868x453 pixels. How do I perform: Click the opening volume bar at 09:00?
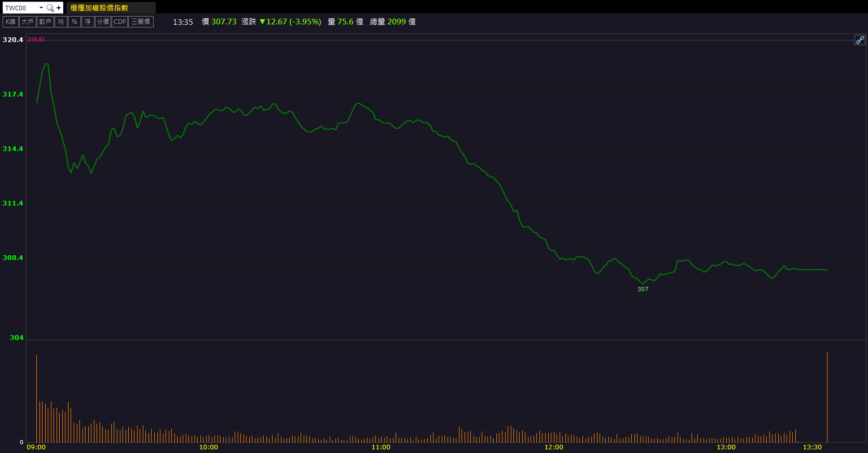[36, 399]
